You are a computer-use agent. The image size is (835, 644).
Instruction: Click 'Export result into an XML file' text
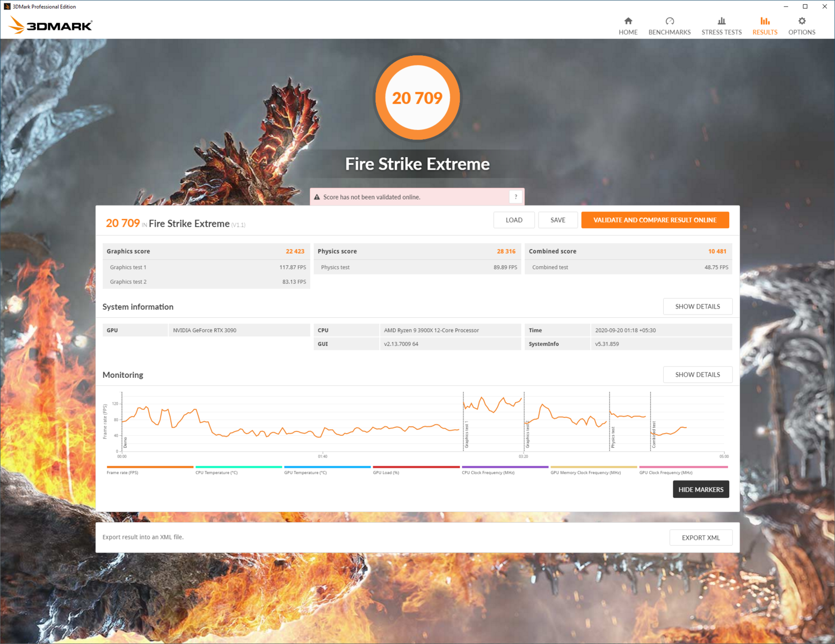143,537
